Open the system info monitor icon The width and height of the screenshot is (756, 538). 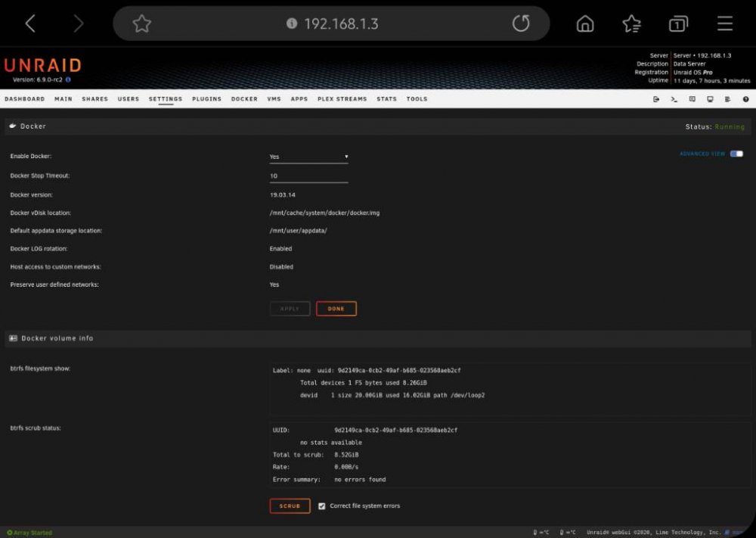coord(710,99)
